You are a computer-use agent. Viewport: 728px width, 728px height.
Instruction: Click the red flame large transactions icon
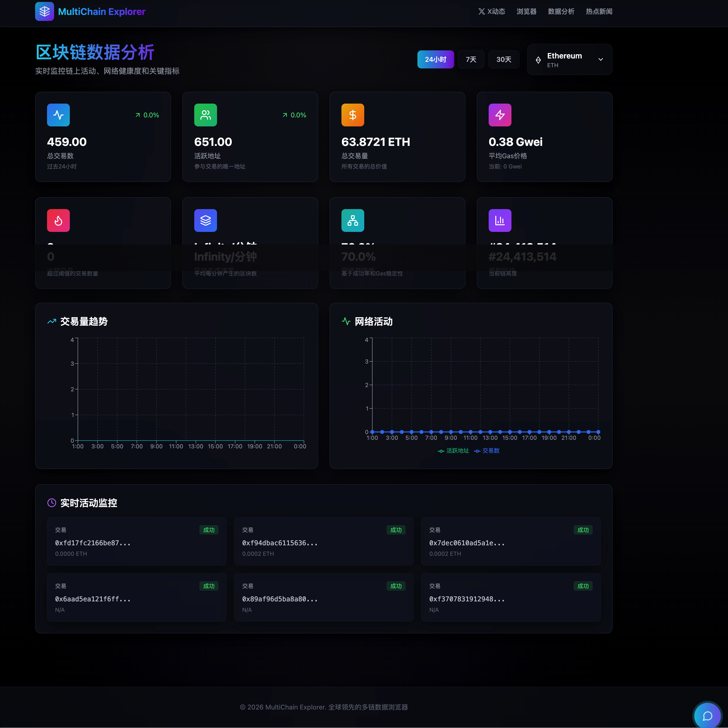58,220
